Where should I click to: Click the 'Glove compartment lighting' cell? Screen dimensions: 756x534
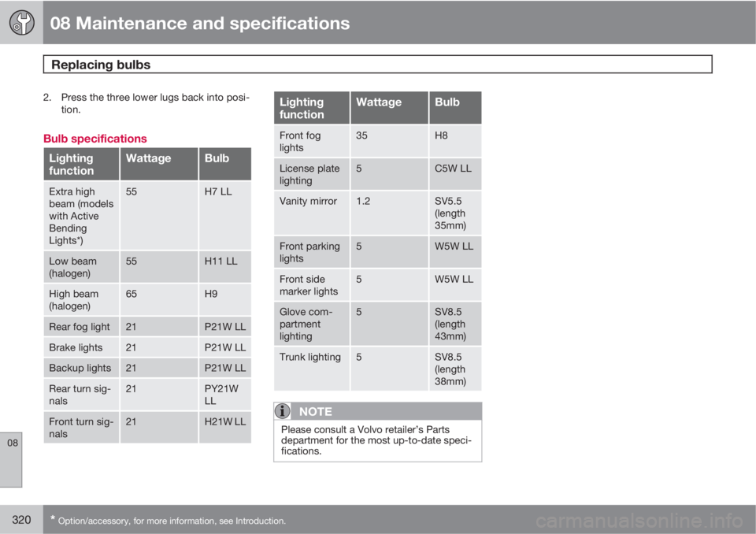[312, 324]
